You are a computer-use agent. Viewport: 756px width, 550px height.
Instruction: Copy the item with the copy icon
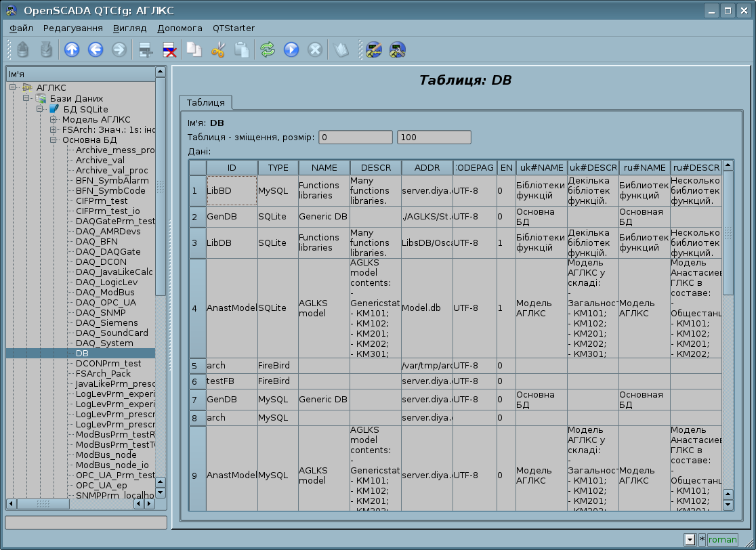click(194, 49)
